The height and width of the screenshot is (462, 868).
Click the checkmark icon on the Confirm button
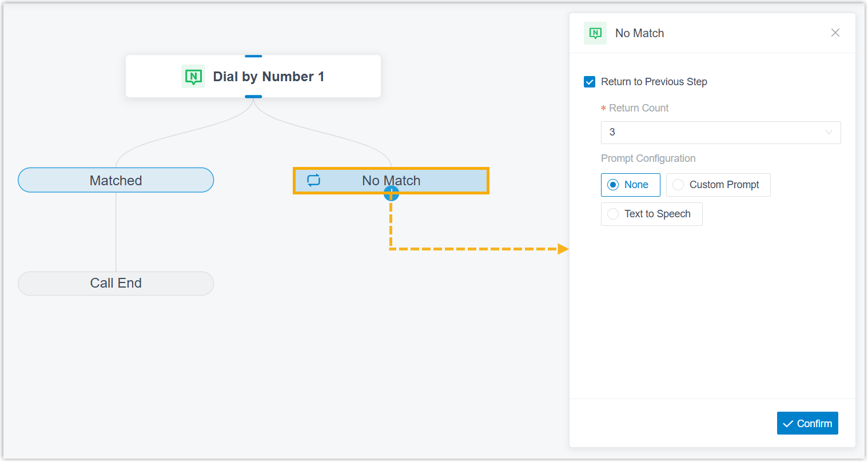[788, 424]
